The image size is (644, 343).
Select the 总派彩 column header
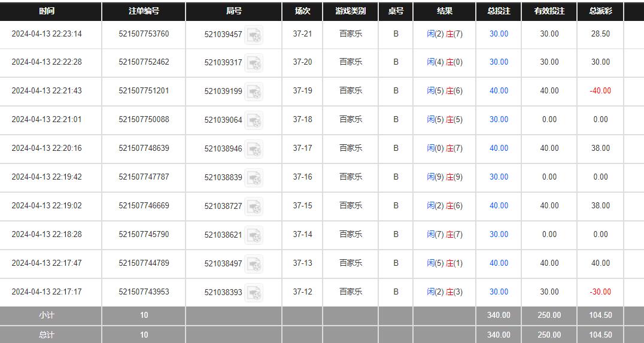point(600,11)
